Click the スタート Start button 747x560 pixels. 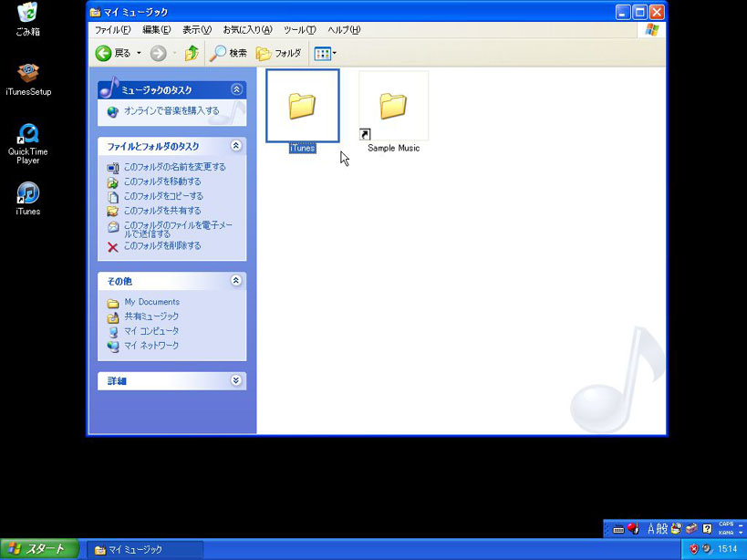38,549
